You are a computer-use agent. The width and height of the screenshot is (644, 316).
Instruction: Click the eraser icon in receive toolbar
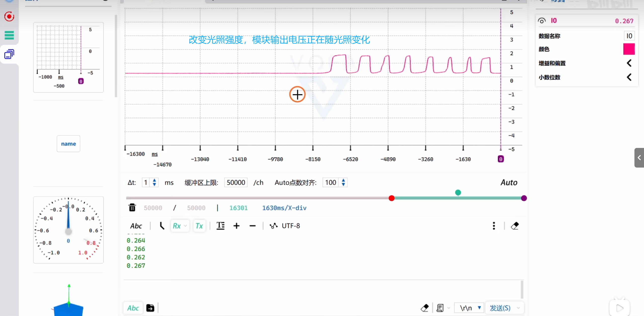tap(515, 226)
